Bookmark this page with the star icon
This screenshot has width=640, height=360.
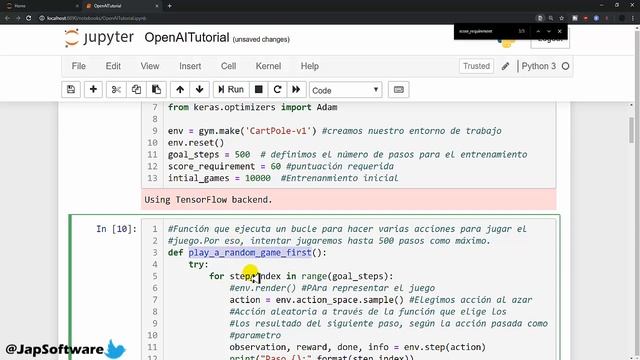[562, 18]
